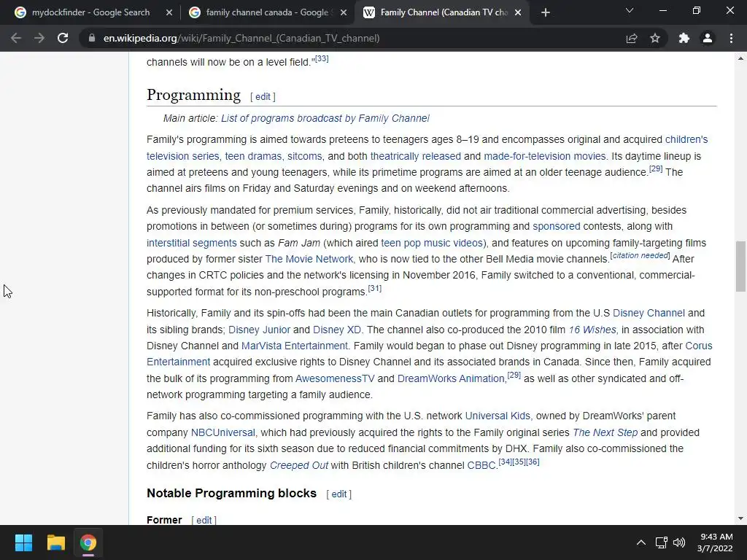The image size is (747, 560).
Task: Close the family channel canada tab
Action: (344, 12)
